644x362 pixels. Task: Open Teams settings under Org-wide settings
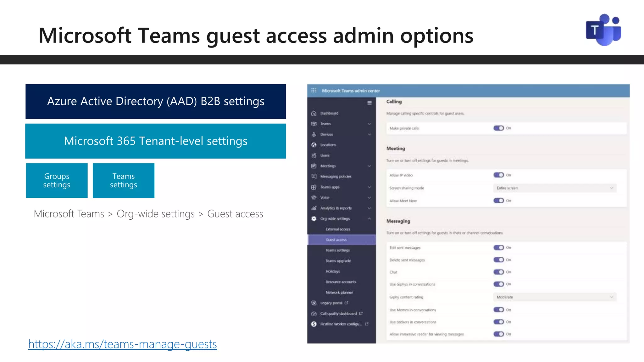[x=338, y=250]
